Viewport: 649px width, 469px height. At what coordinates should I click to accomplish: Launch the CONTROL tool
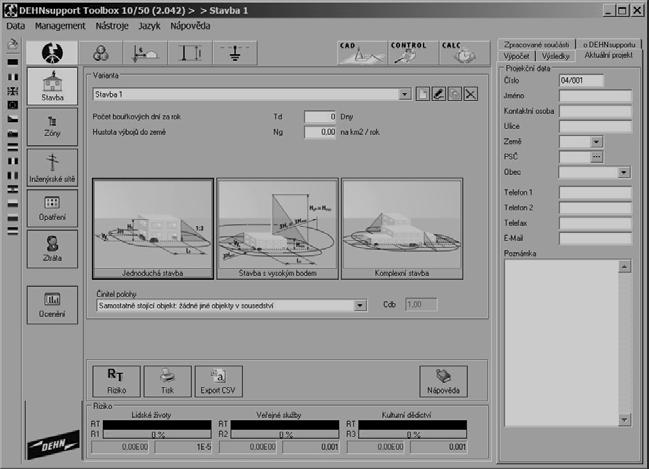click(412, 53)
